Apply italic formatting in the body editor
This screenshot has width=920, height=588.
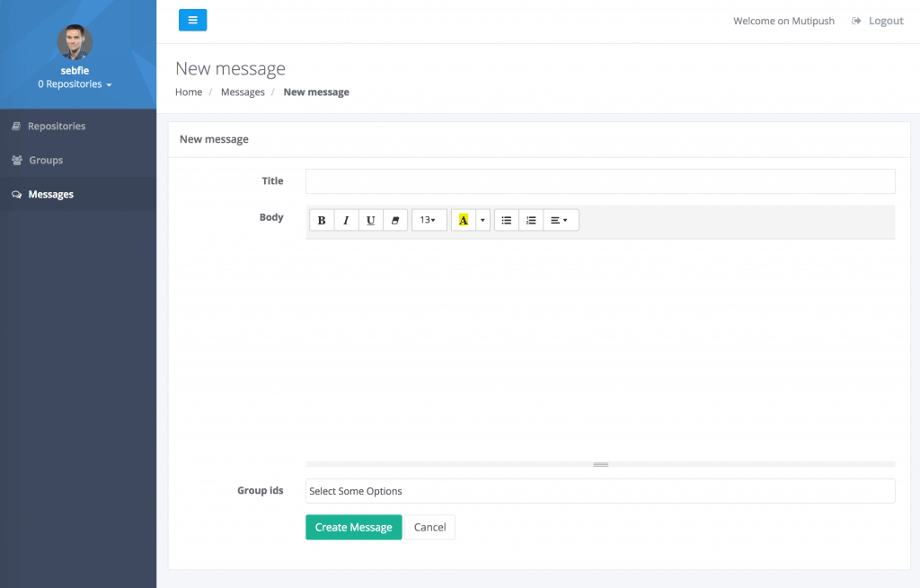346,221
